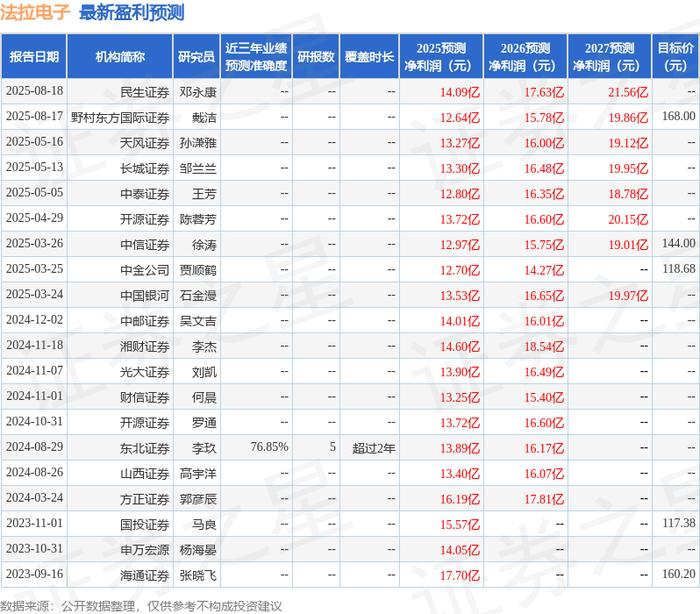Click analyst name 刘凯
This screenshot has width=700, height=614.
[x=204, y=372]
